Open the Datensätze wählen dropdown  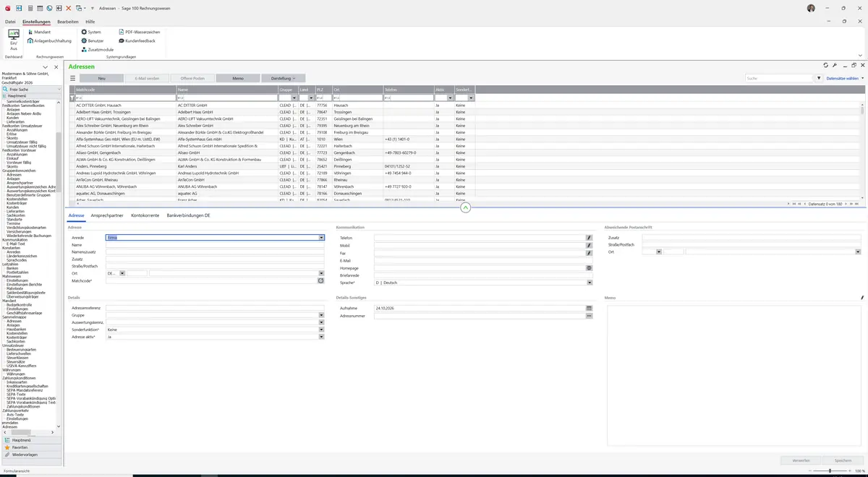845,78
